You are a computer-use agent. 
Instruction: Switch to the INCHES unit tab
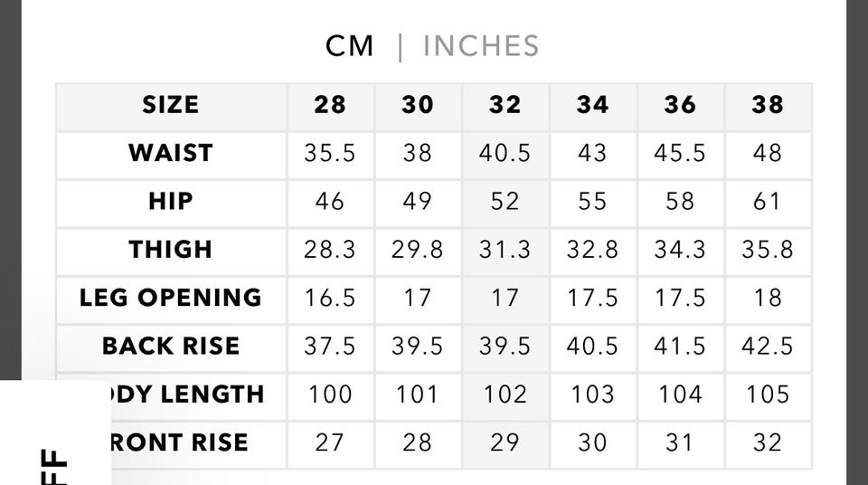[x=480, y=46]
